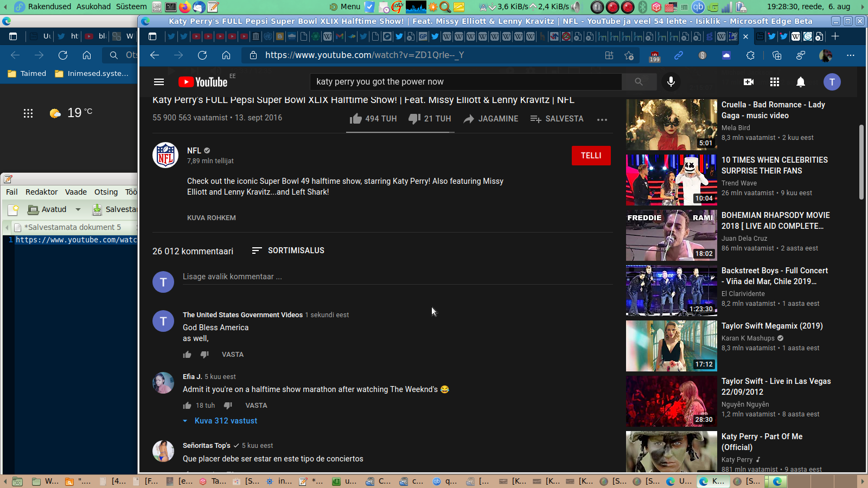Open the Backstreet Boys Full Concert title

pos(775,276)
